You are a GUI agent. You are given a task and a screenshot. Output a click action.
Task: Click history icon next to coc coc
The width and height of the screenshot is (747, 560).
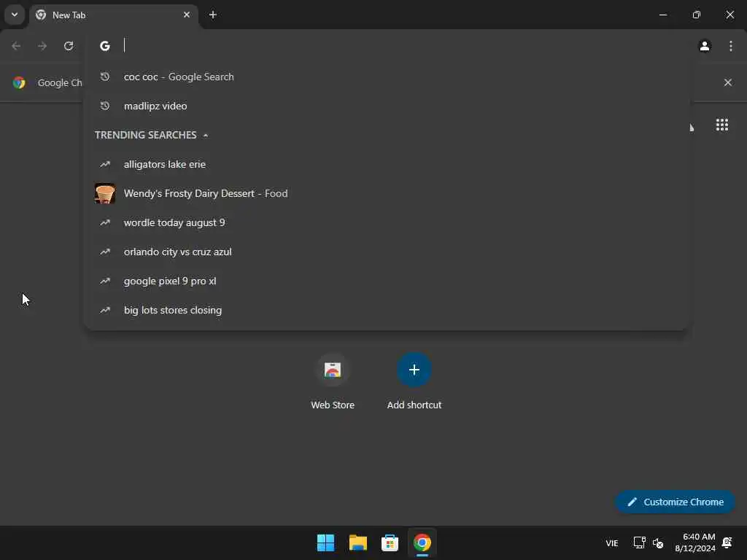pyautogui.click(x=105, y=77)
